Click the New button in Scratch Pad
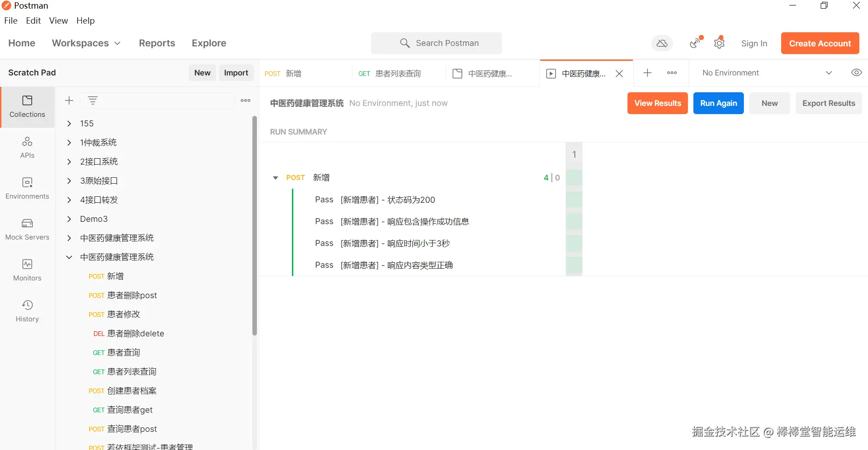The image size is (868, 450). point(202,73)
